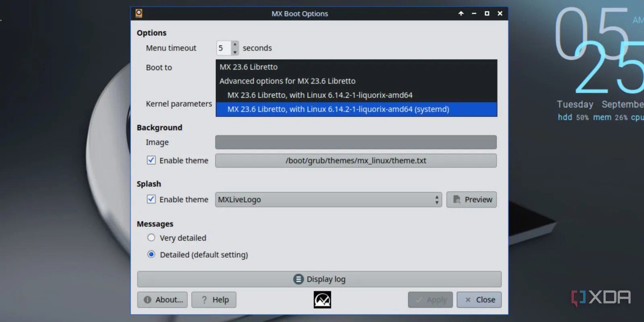Open the MXLiveLogo splash theme dropdown

(328, 200)
